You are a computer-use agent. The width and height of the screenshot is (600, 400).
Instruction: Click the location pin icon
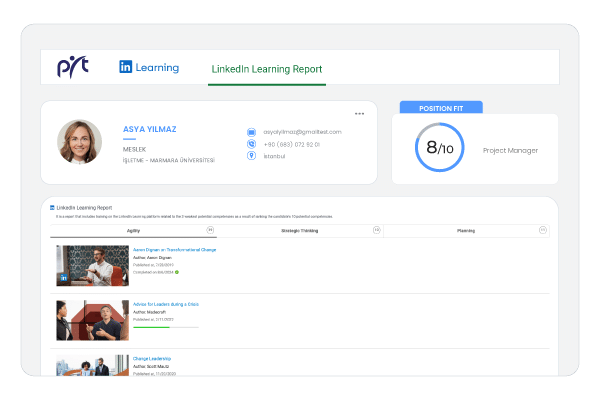pos(251,156)
